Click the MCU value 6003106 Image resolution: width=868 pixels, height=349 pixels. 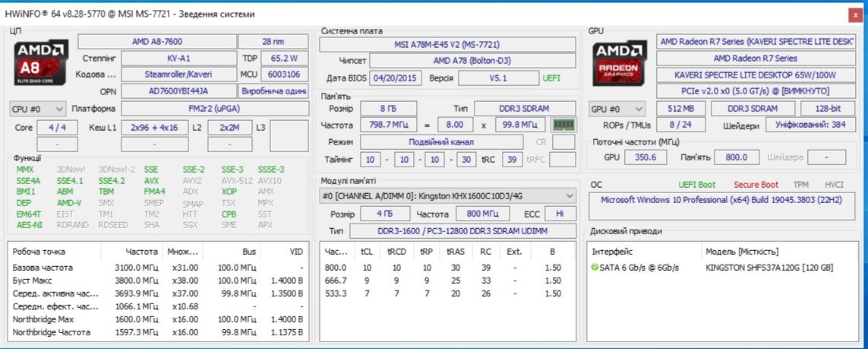point(285,75)
